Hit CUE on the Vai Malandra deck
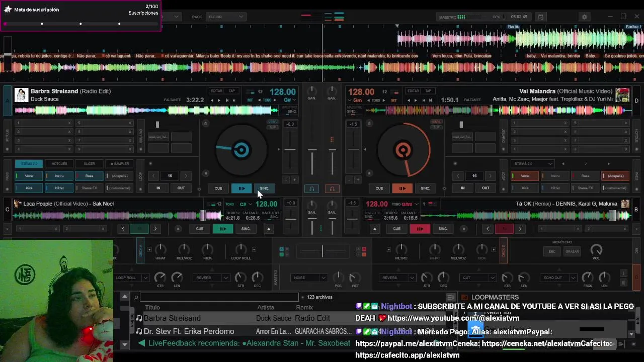The height and width of the screenshot is (362, 644). point(379,188)
